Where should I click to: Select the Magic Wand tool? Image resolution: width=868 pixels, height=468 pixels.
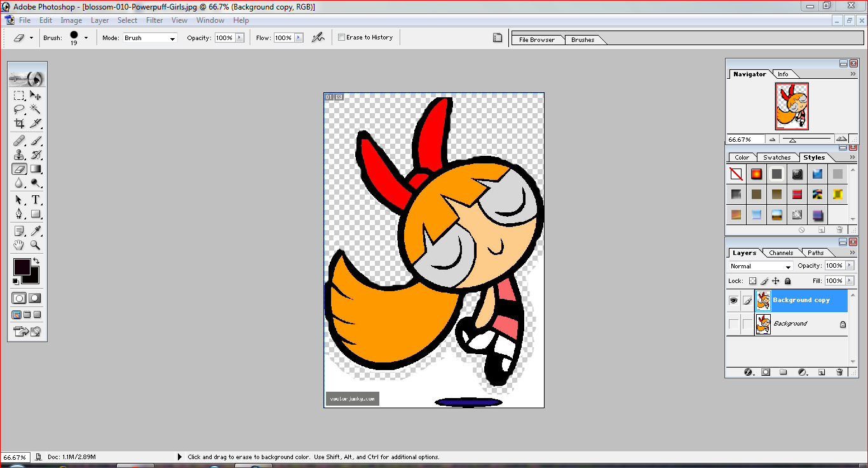click(x=36, y=109)
